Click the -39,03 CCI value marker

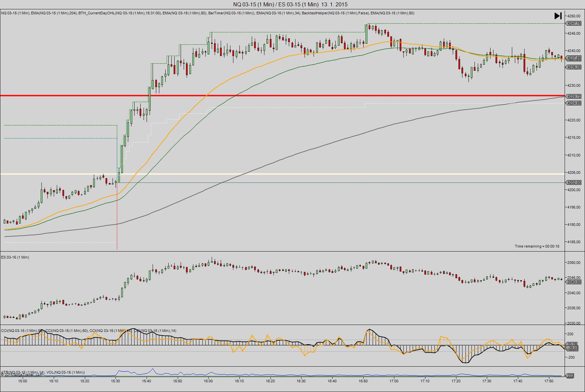coord(572,348)
